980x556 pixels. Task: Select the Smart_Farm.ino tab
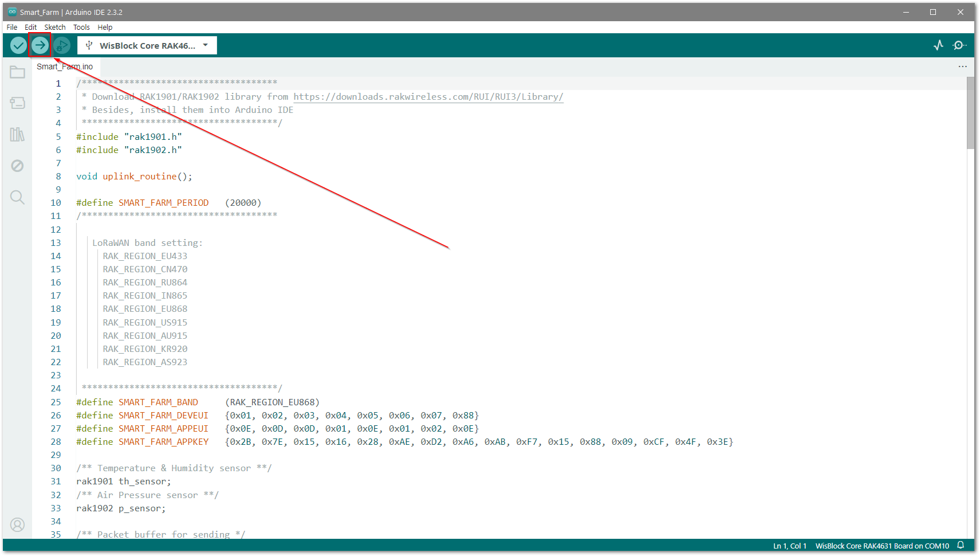[65, 66]
